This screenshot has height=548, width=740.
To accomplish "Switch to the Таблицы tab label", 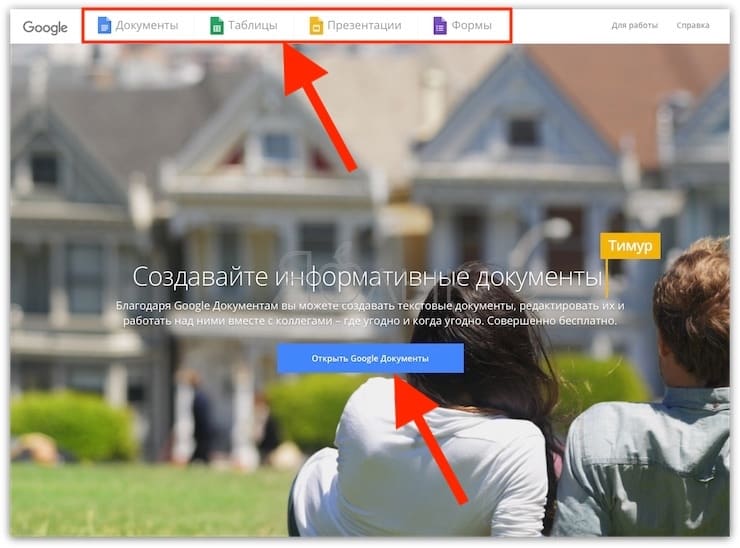I will [252, 25].
